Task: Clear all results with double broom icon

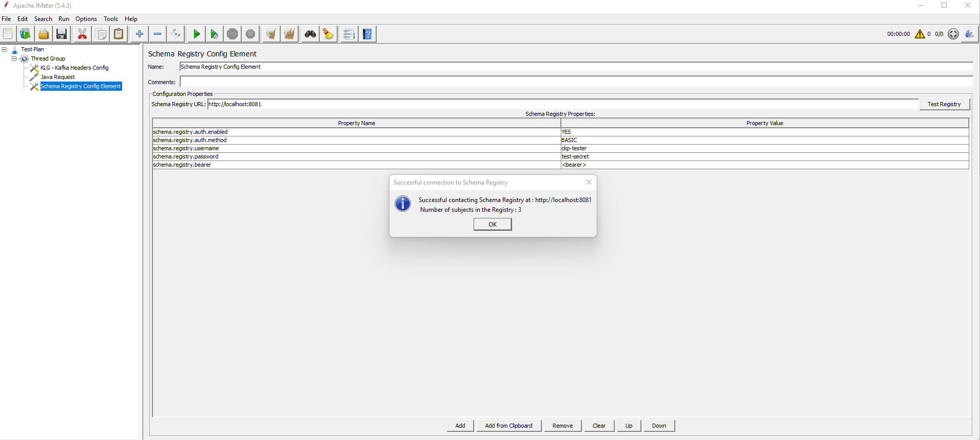Action: [x=289, y=34]
